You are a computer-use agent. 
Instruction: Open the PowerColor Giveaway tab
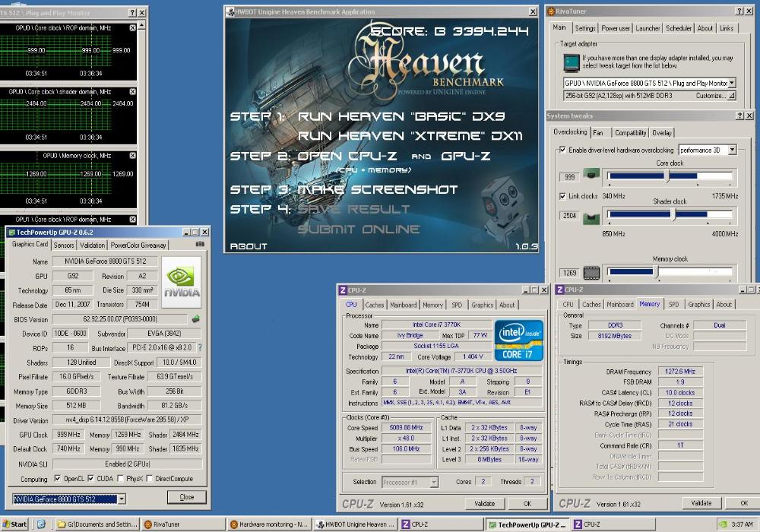pos(138,245)
